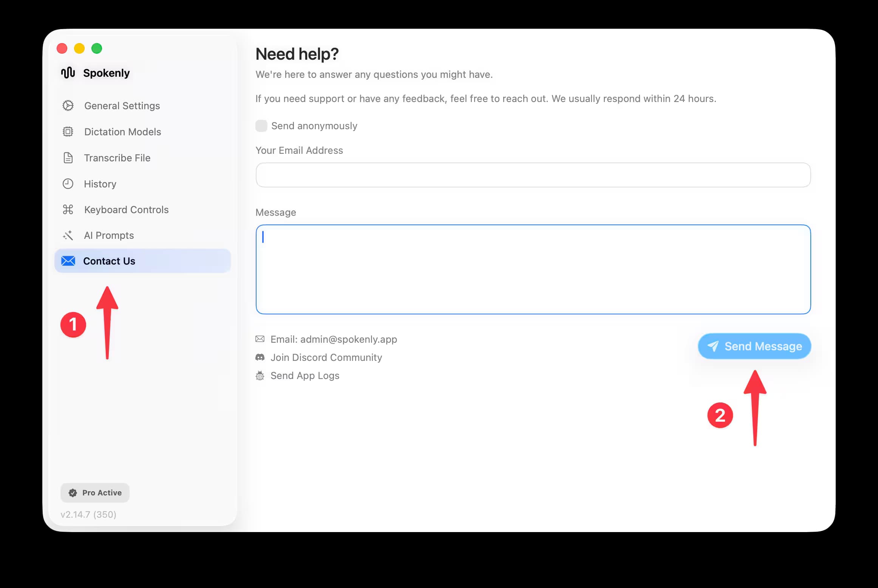Image resolution: width=878 pixels, height=588 pixels.
Task: Click the Discord icon beside the community link
Action: point(260,357)
